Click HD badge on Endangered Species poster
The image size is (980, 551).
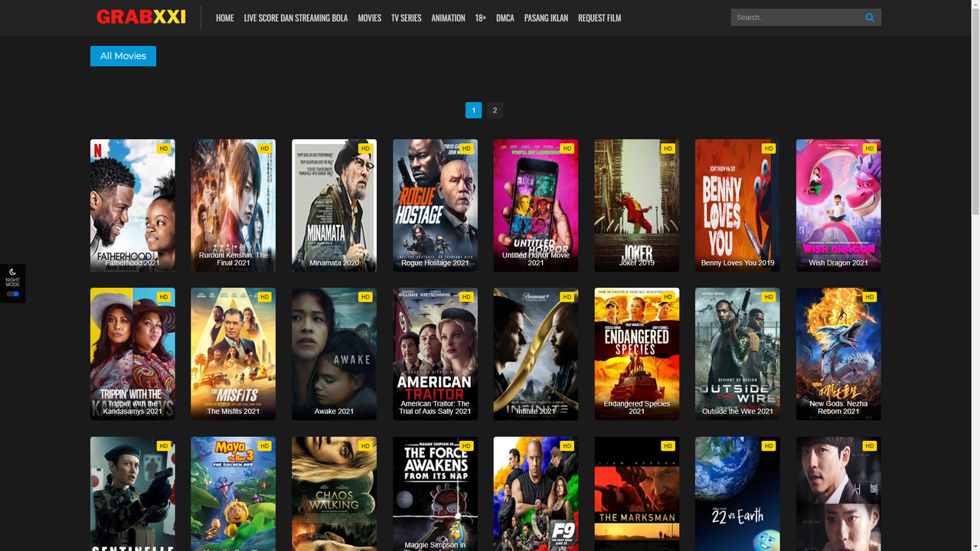click(668, 297)
